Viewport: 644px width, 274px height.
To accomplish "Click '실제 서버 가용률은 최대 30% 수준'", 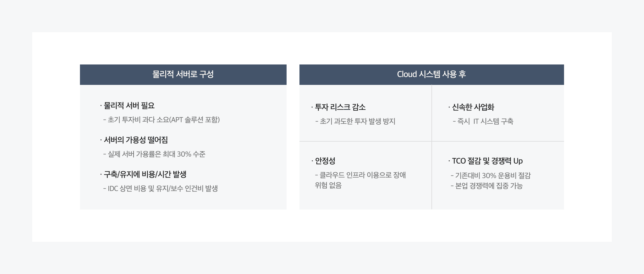I will pos(156,154).
